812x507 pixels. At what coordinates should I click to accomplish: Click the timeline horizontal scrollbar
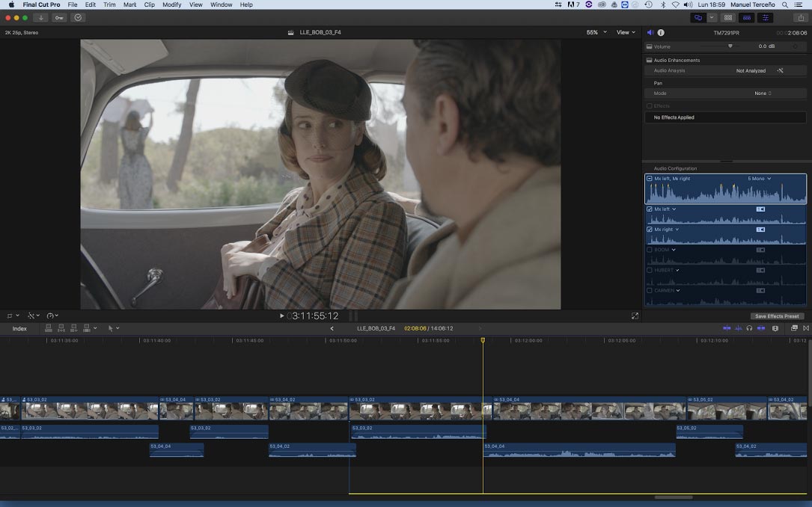tap(674, 497)
